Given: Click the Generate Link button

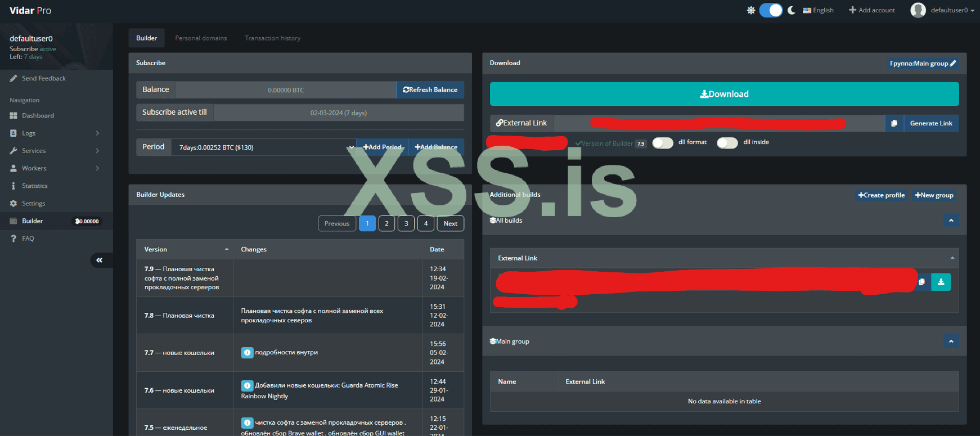Looking at the screenshot, I should point(932,123).
